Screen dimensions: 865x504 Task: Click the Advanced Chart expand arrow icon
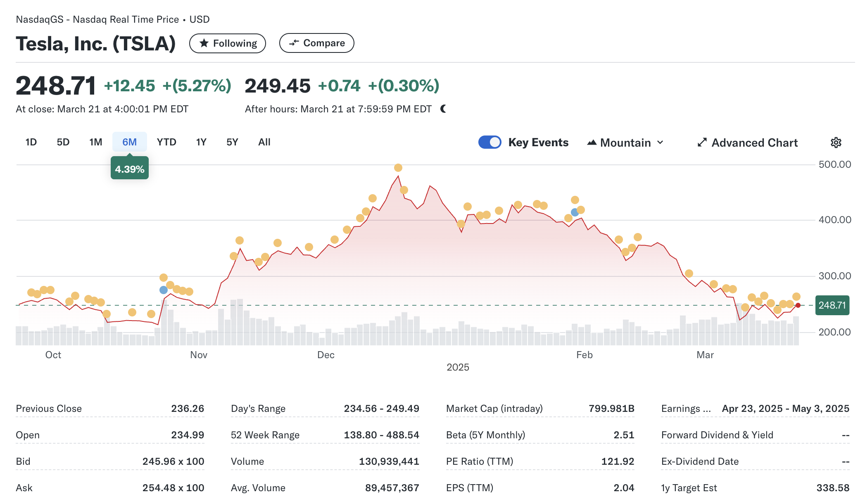click(x=702, y=143)
